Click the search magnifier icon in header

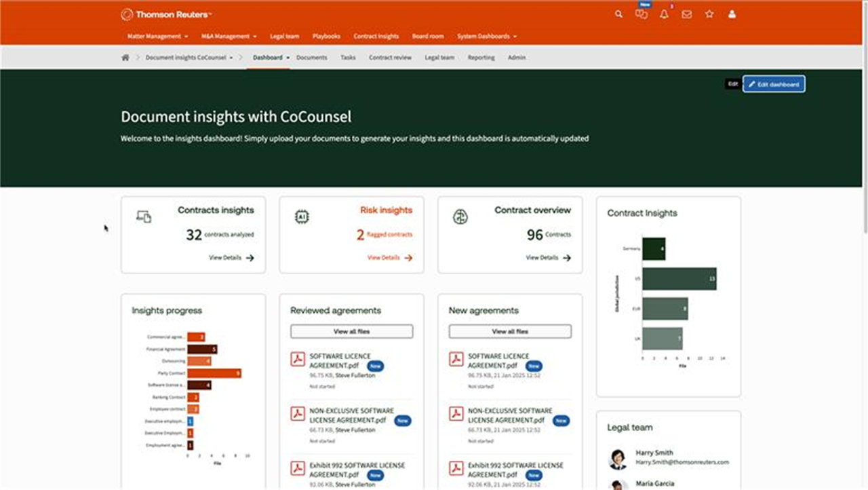coord(618,14)
